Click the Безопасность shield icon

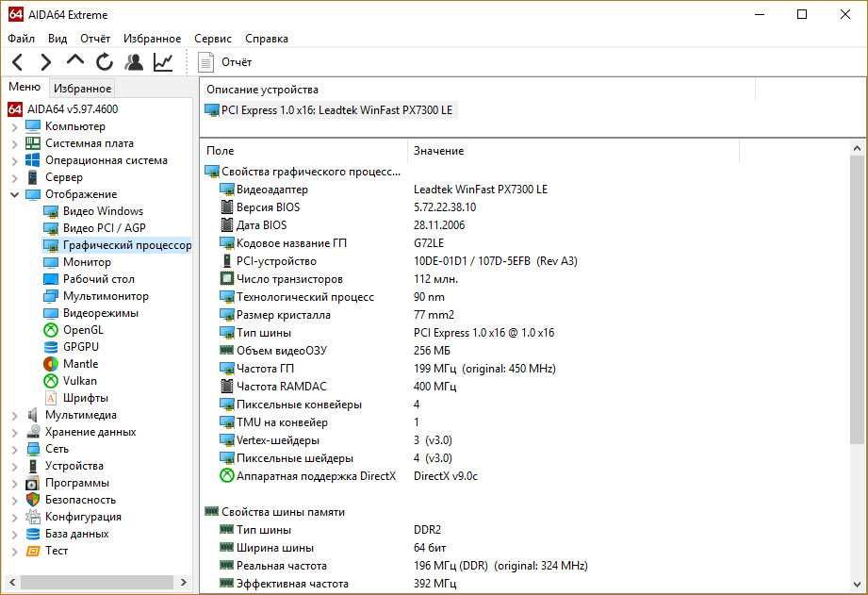pos(33,500)
